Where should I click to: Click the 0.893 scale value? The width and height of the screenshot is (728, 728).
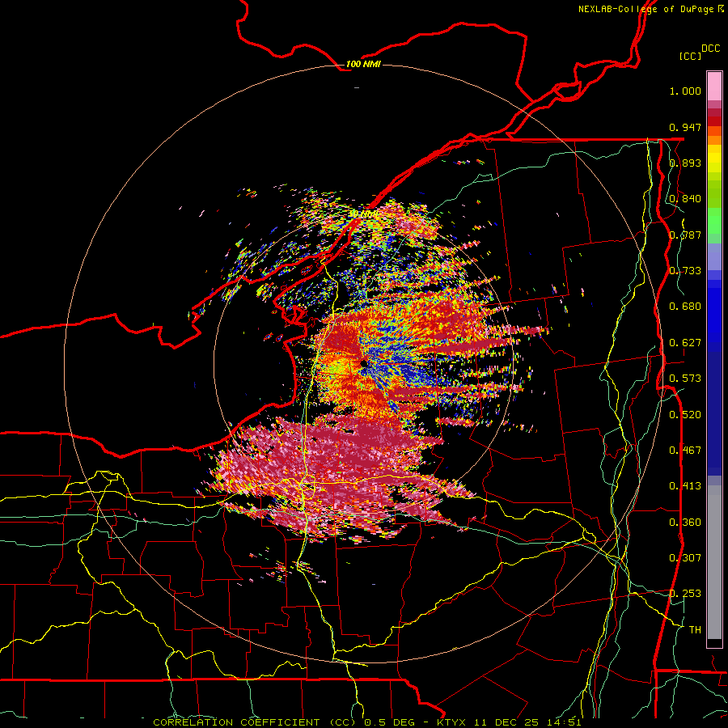pyautogui.click(x=685, y=163)
